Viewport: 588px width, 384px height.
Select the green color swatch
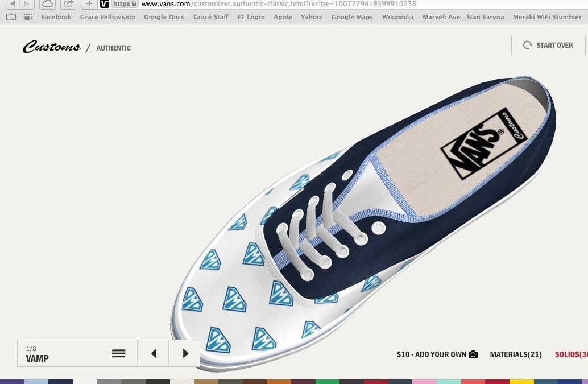point(328,382)
